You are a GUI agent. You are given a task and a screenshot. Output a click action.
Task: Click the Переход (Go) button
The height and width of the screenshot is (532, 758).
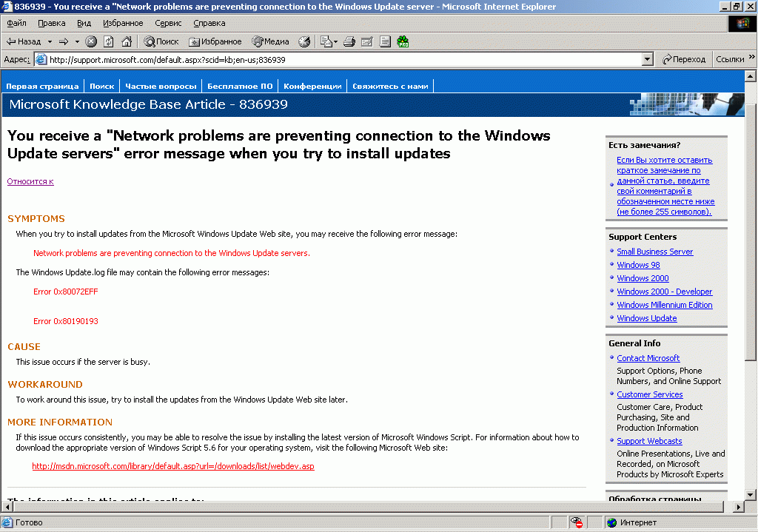(683, 59)
